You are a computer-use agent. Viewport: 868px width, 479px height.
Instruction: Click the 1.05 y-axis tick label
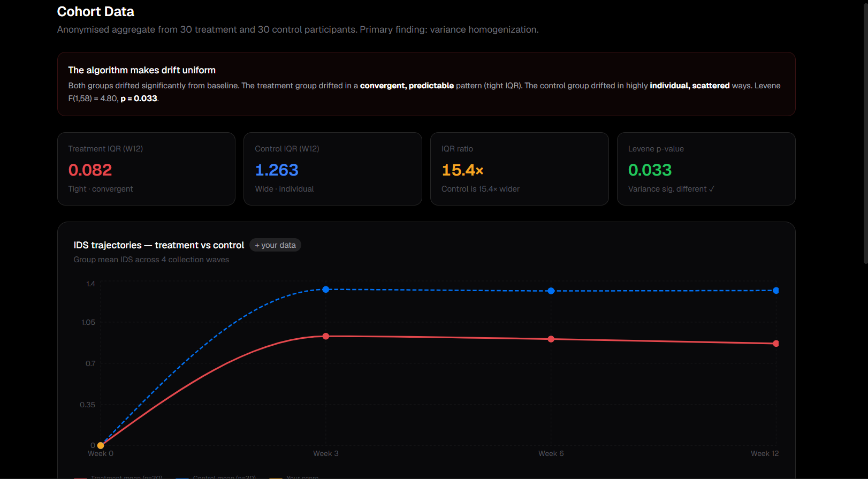point(88,322)
